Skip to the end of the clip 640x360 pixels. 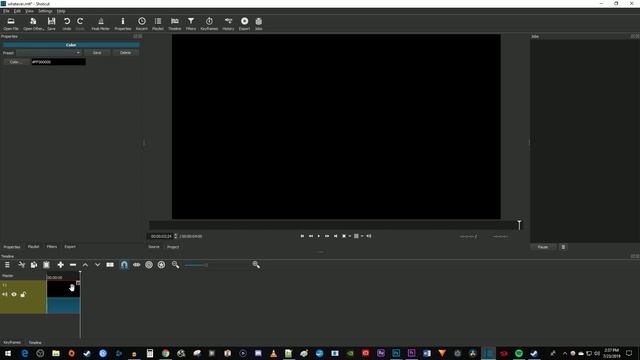tap(336, 236)
